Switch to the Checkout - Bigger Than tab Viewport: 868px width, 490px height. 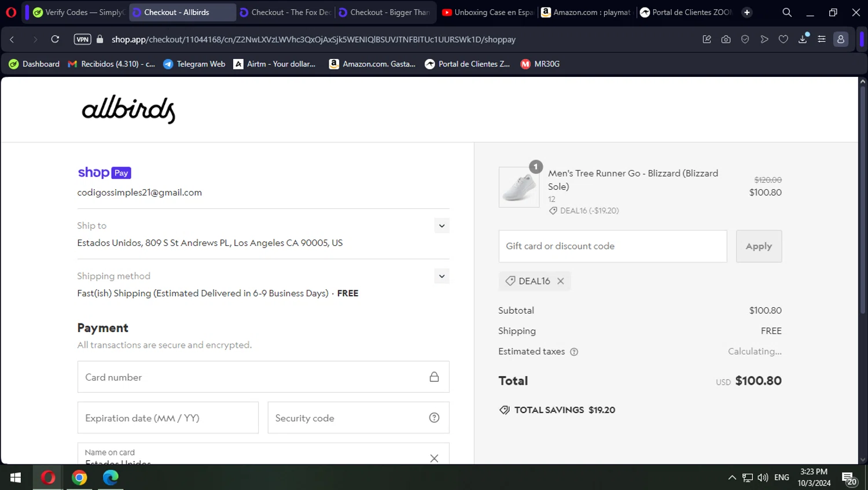point(384,12)
